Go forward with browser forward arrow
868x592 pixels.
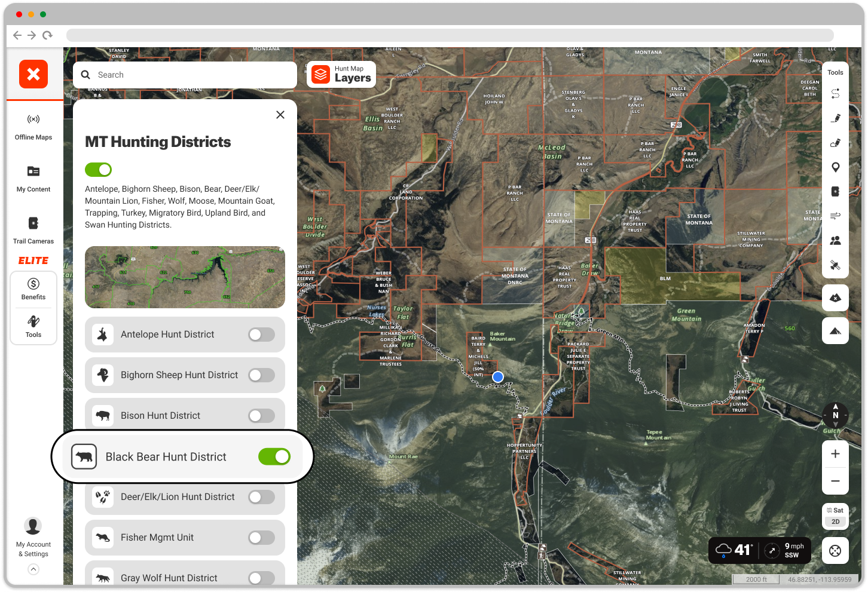[x=32, y=35]
